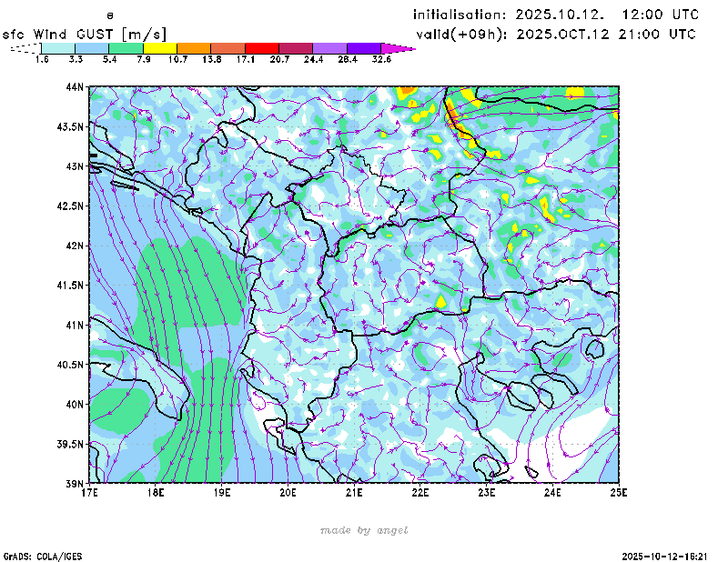Image resolution: width=728 pixels, height=562 pixels.
Task: Select the green legend color band
Action: (126, 47)
